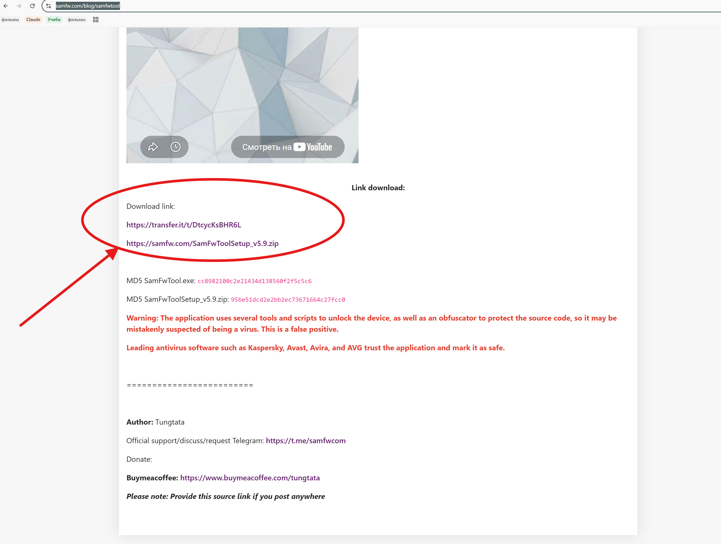Select the MD5 hash for SamFwToolSetup_v5.9.zip

click(288, 299)
